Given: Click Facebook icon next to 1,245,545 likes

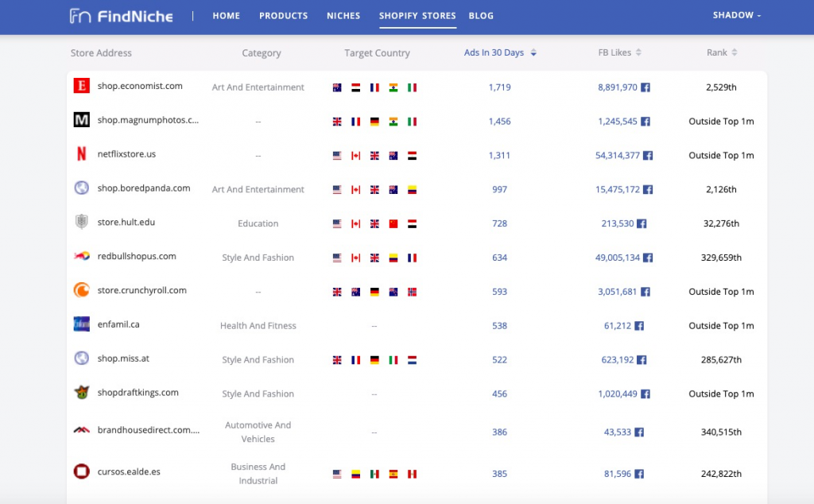Looking at the screenshot, I should pyautogui.click(x=645, y=122).
